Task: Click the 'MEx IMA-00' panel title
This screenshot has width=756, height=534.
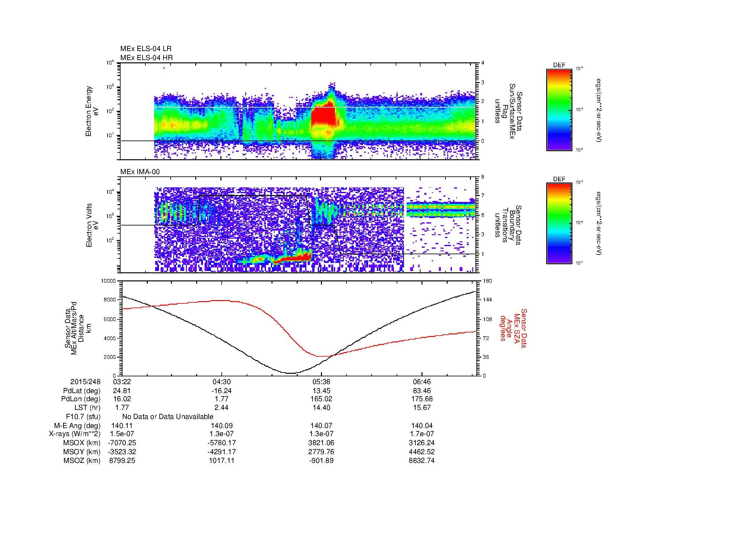Action: click(140, 172)
